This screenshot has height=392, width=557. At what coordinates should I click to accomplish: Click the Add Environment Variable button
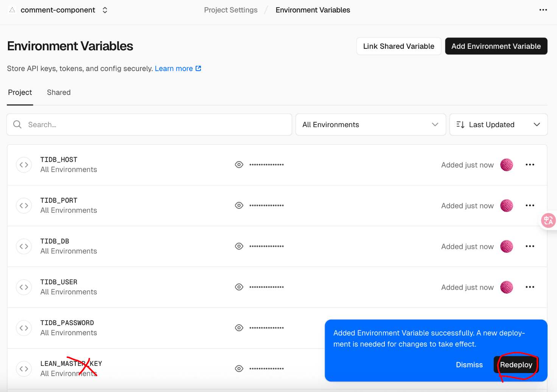496,46
